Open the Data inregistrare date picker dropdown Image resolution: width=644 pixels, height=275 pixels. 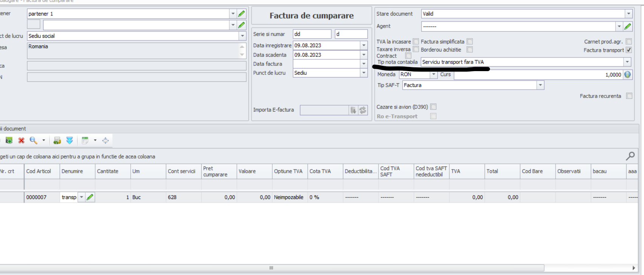364,45
